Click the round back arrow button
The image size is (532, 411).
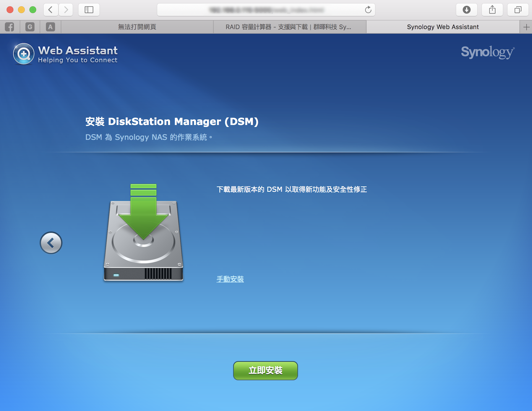click(x=51, y=243)
